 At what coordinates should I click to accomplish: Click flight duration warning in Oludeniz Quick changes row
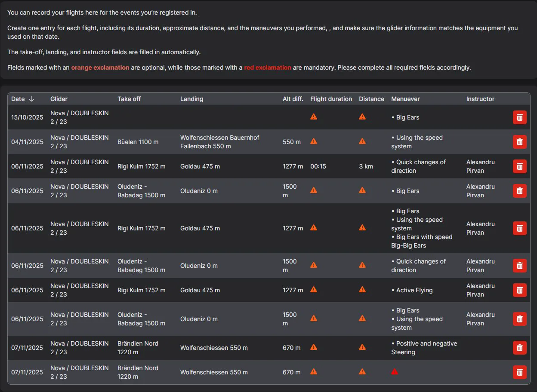pyautogui.click(x=314, y=265)
